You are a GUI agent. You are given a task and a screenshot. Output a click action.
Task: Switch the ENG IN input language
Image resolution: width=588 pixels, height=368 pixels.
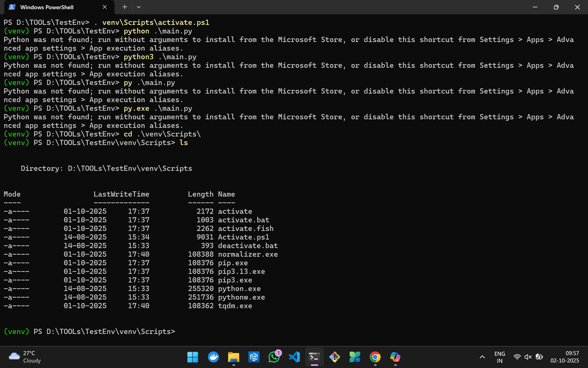click(499, 357)
